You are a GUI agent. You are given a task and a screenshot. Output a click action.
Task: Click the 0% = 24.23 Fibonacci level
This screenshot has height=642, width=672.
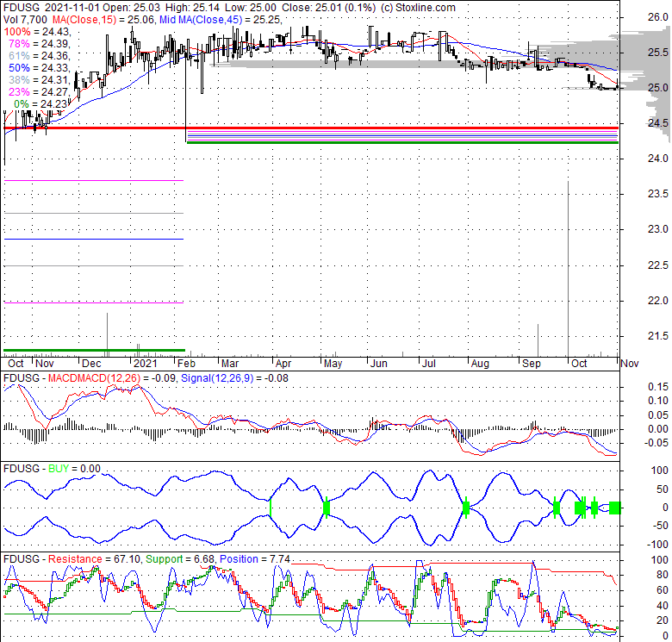coord(41,103)
